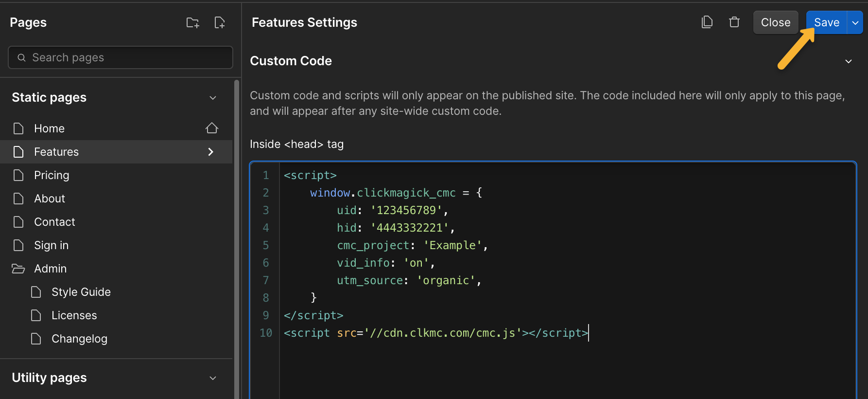Click the Admin folder icon

[x=18, y=269]
